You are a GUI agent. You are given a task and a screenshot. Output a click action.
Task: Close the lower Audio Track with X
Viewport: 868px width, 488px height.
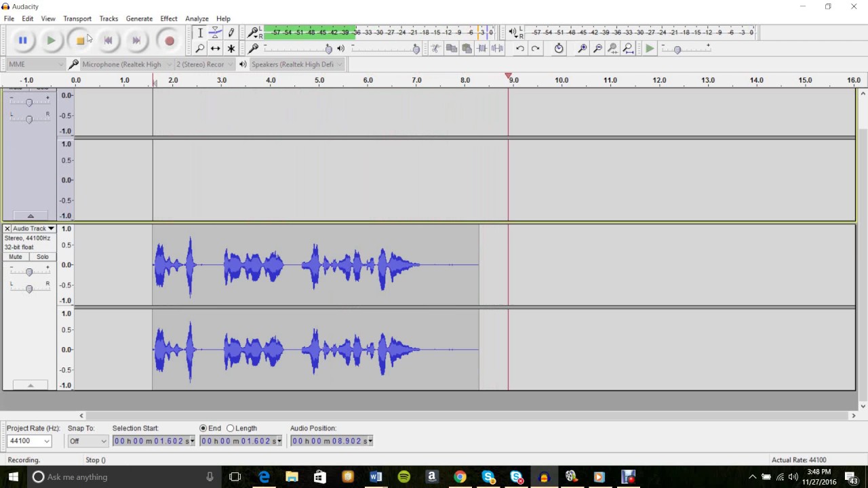[7, 228]
